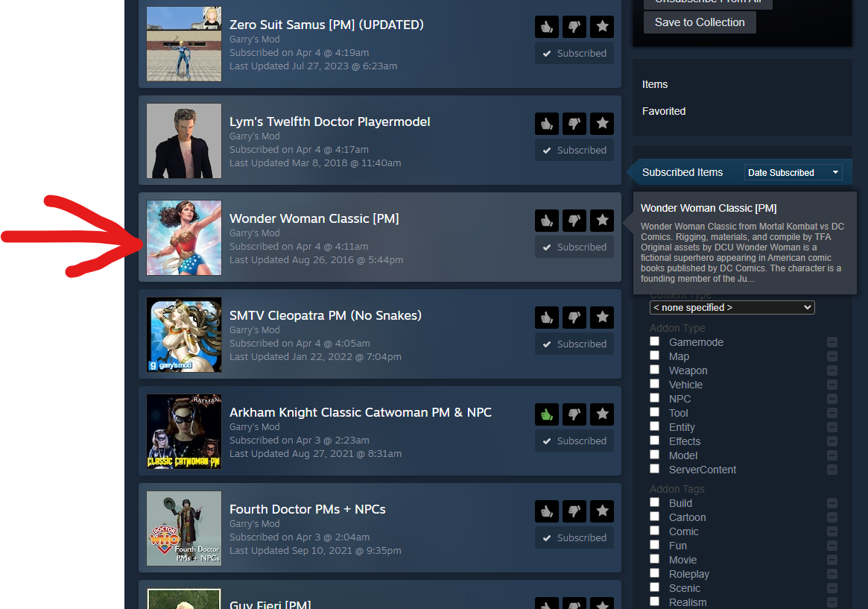The width and height of the screenshot is (868, 609).
Task: Thumbs down Wonder Woman Classic [PM]
Action: pos(574,220)
